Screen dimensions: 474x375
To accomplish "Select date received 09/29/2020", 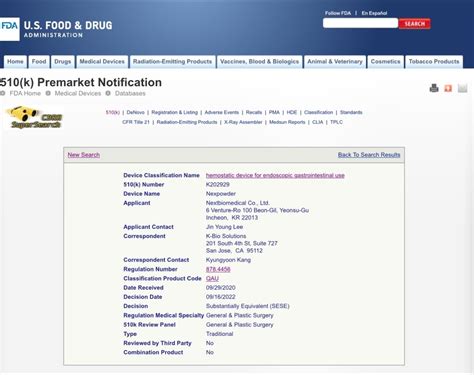I will [221, 287].
